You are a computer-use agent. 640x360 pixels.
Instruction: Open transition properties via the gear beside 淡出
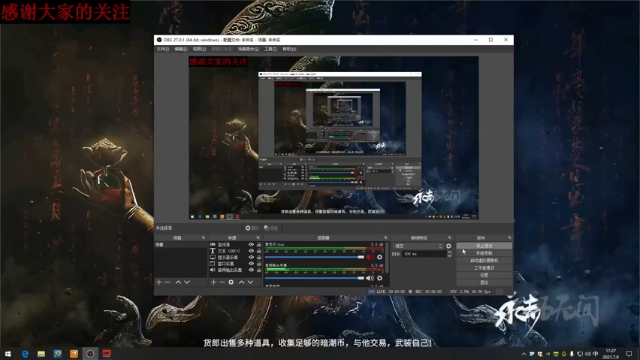(449, 246)
